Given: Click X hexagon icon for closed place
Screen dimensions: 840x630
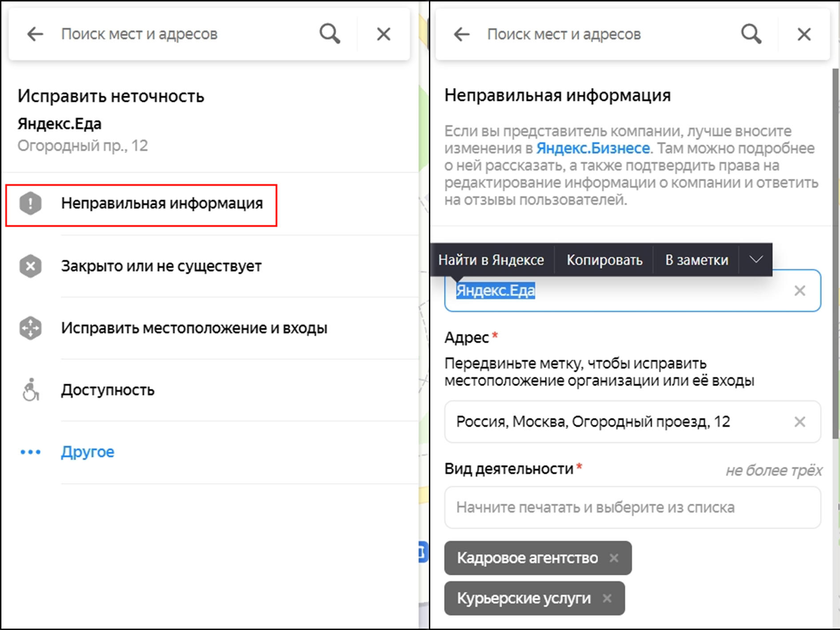Looking at the screenshot, I should [30, 266].
